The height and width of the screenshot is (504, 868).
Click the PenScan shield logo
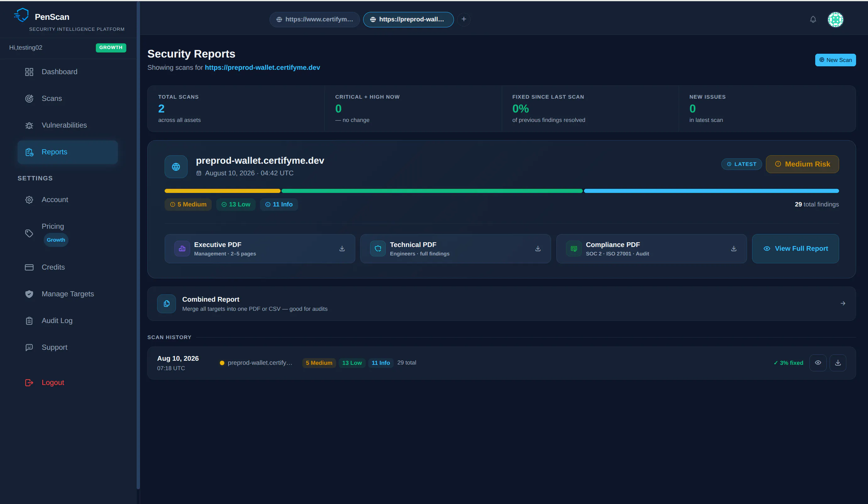(21, 15)
